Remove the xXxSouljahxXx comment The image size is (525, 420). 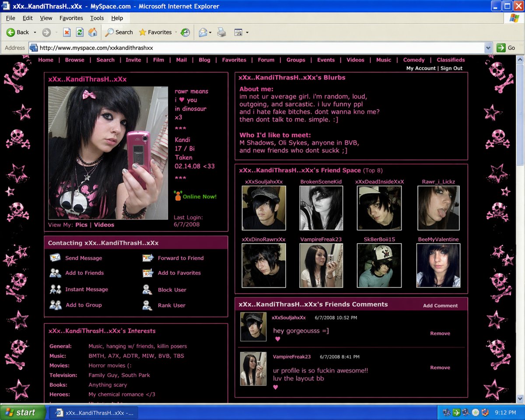[440, 333]
